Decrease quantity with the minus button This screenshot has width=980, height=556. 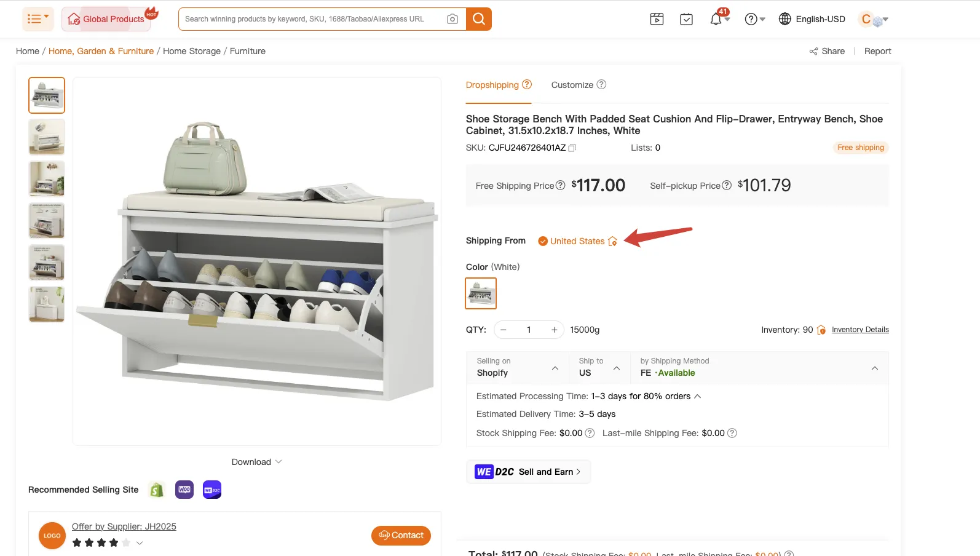click(504, 330)
